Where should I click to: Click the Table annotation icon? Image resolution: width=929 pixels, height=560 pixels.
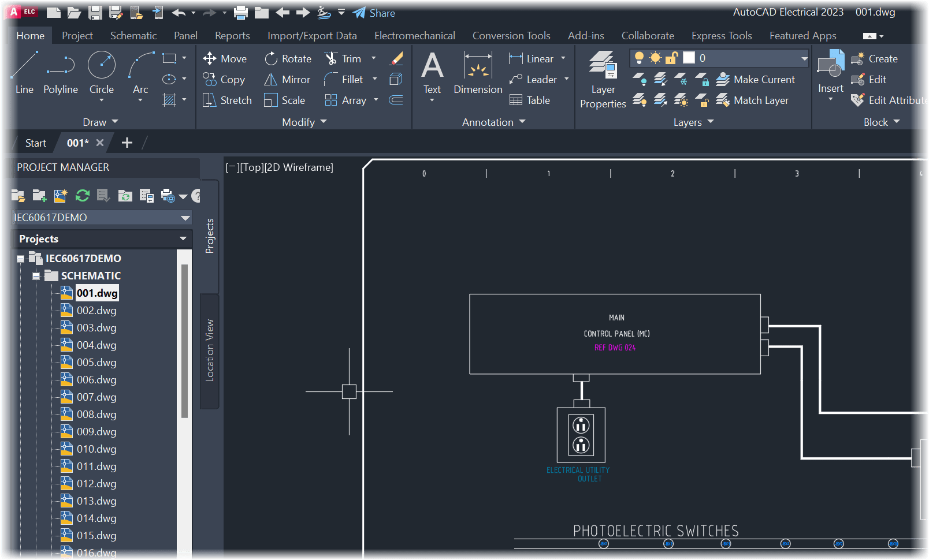click(x=516, y=100)
